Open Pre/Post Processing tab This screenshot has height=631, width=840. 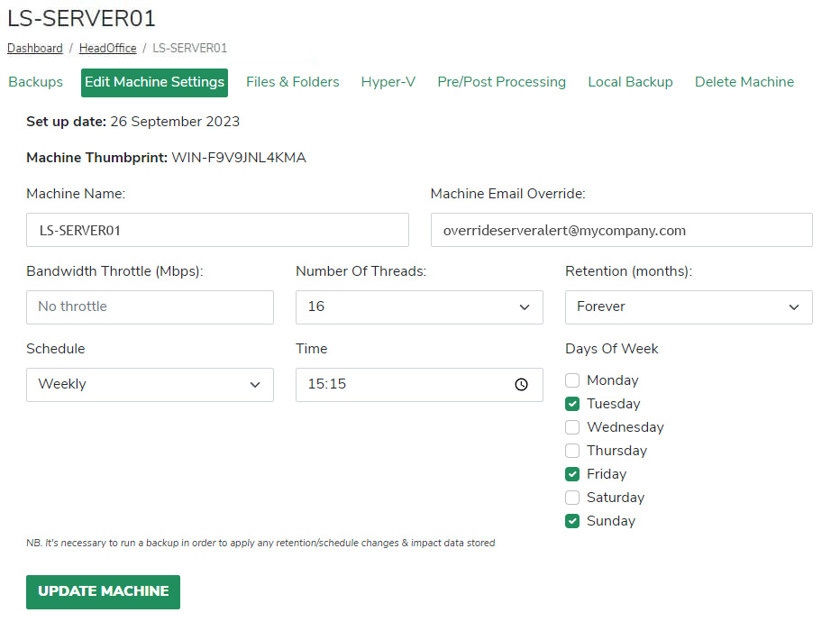click(x=501, y=82)
